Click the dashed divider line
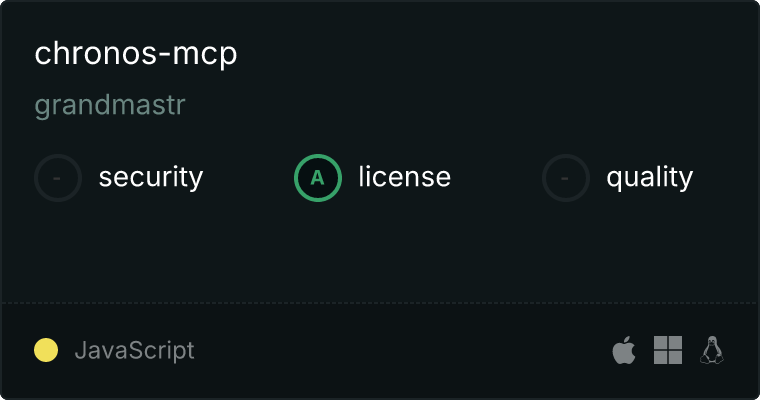 [x=380, y=303]
